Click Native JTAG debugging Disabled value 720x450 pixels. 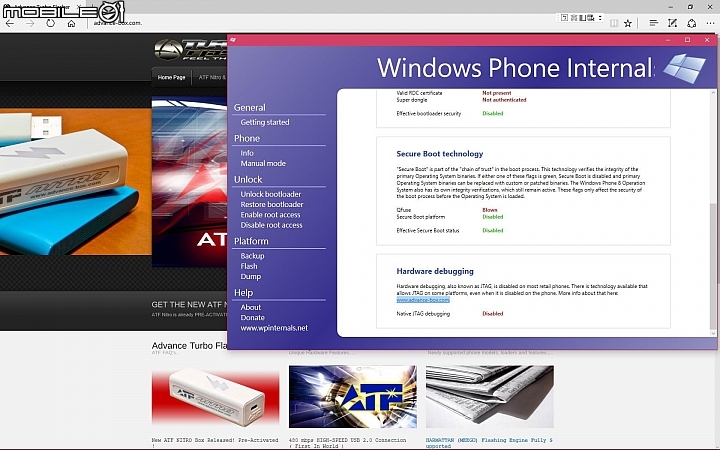click(492, 314)
